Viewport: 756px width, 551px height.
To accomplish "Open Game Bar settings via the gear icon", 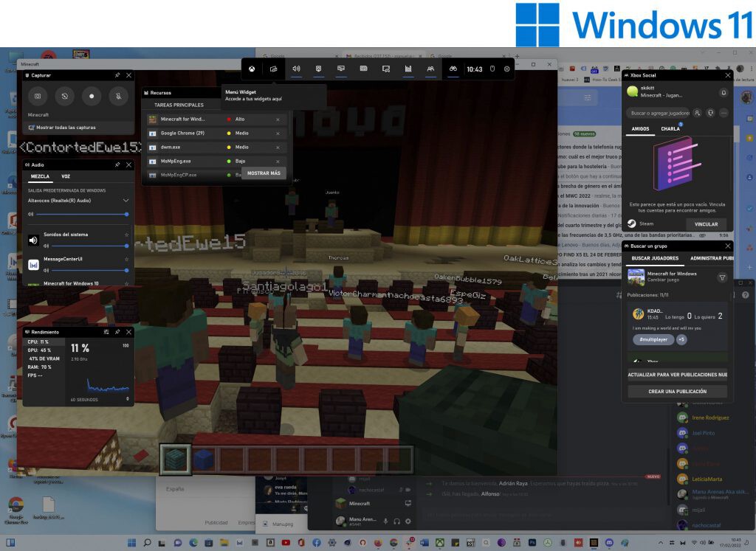I will pos(507,69).
